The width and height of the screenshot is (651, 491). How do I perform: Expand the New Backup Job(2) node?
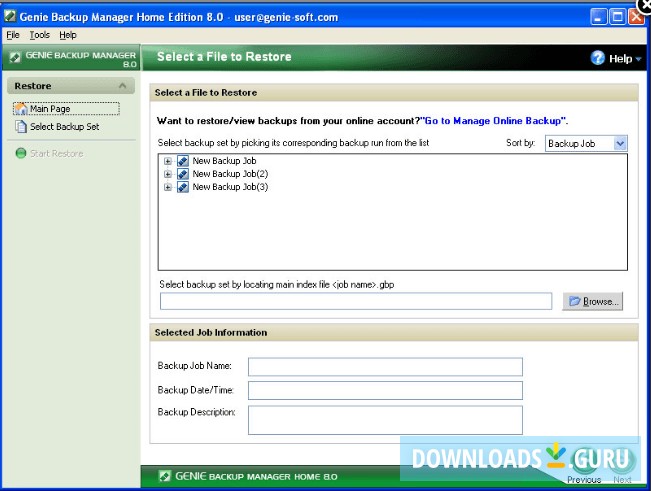(x=167, y=174)
